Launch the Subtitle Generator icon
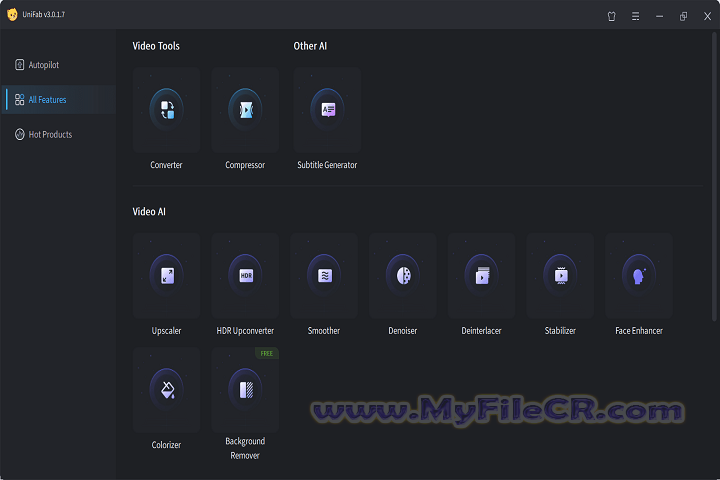The height and width of the screenshot is (480, 720). pyautogui.click(x=327, y=110)
